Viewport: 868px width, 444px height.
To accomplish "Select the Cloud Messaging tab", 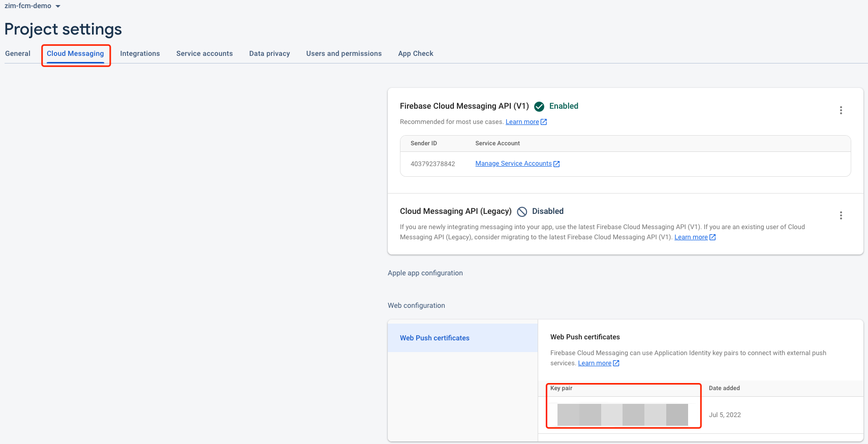I will (75, 53).
